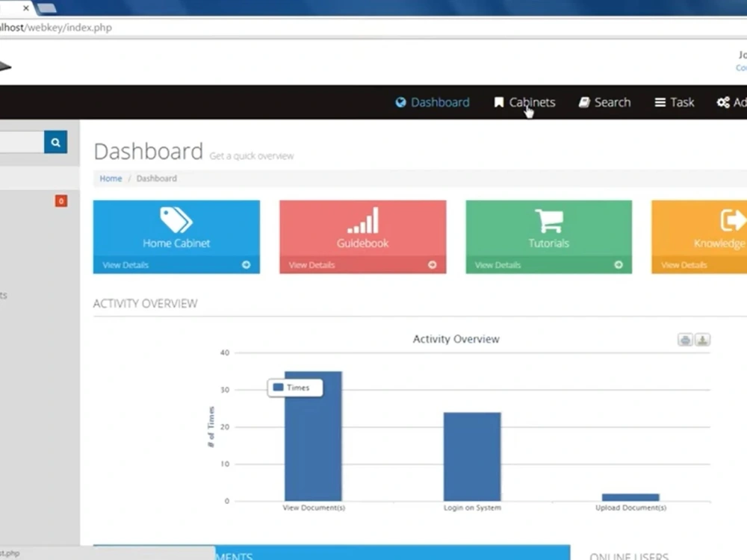Open the Search menu item

tap(604, 102)
